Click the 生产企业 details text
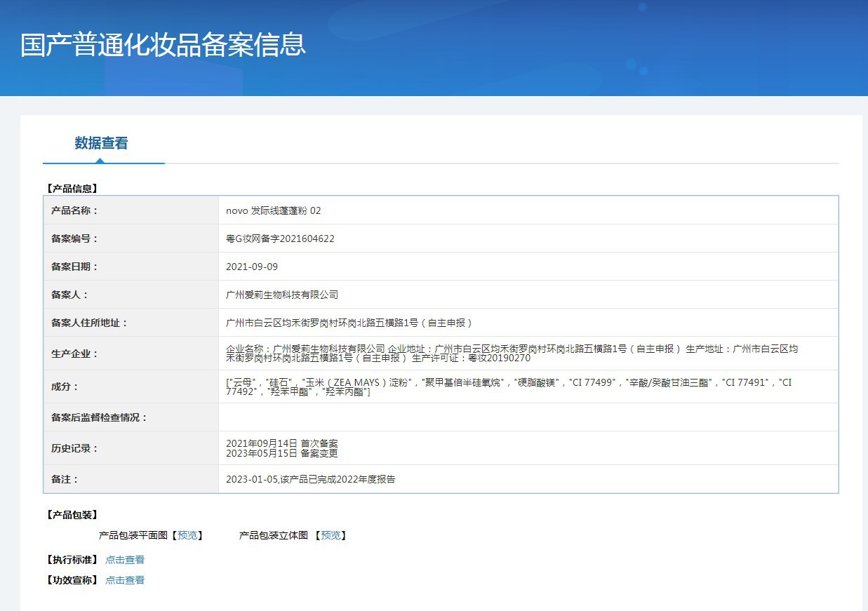 [512, 353]
